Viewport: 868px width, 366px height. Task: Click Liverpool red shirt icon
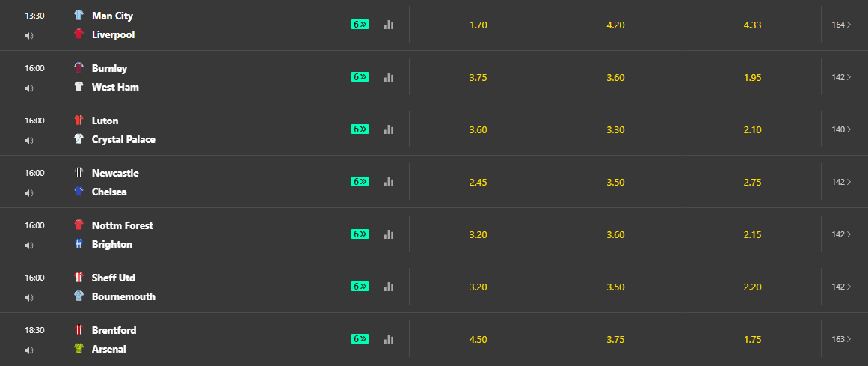pos(79,34)
